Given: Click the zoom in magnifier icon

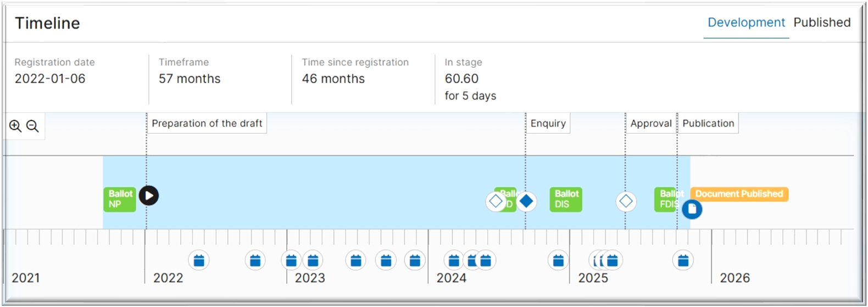Looking at the screenshot, I should click(15, 126).
